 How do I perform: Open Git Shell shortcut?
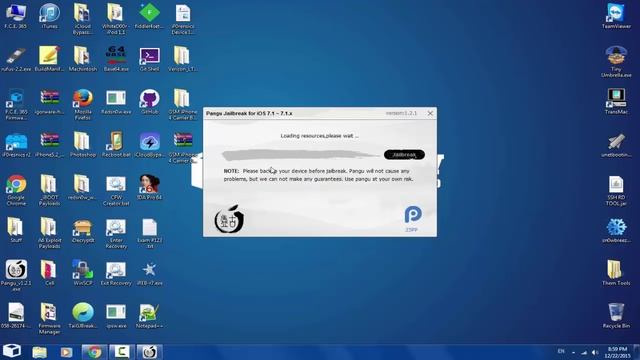tap(149, 59)
